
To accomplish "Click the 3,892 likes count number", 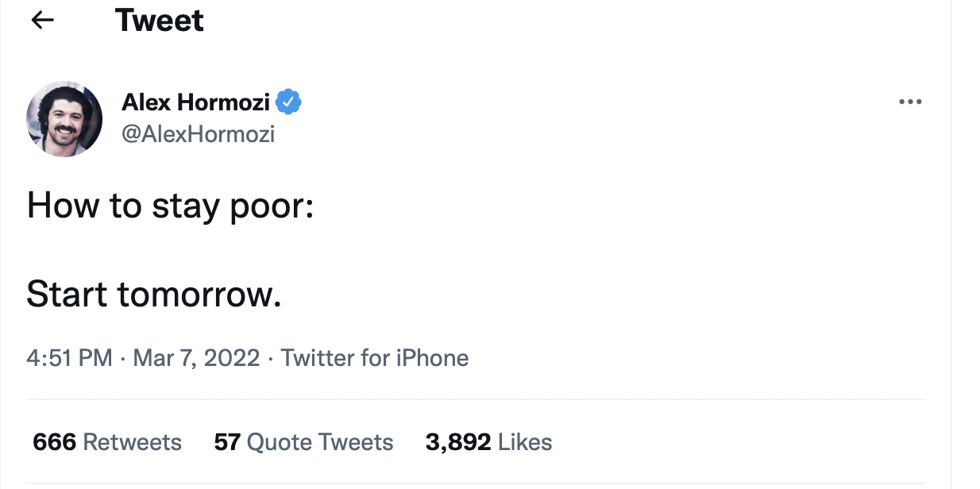I will pos(458,442).
